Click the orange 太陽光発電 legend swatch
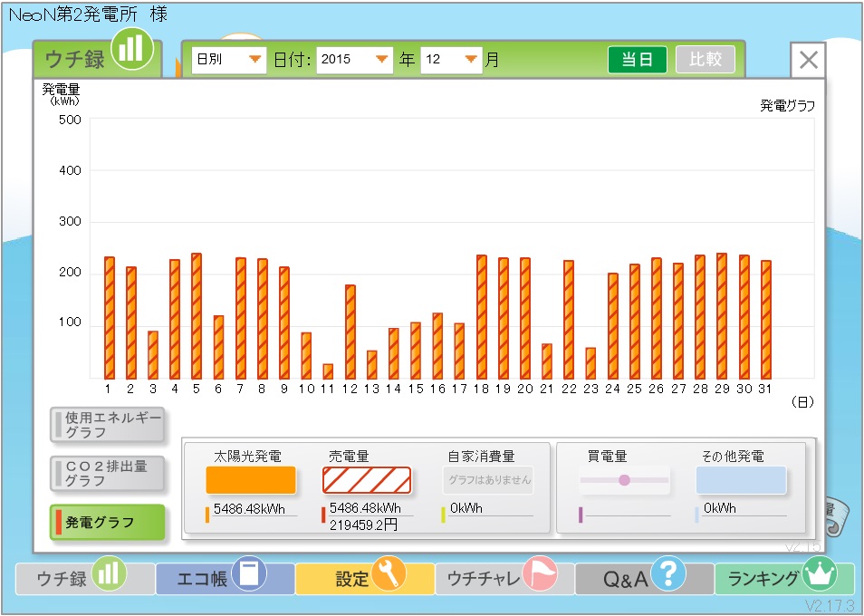Image resolution: width=864 pixels, height=616 pixels. coord(251,480)
